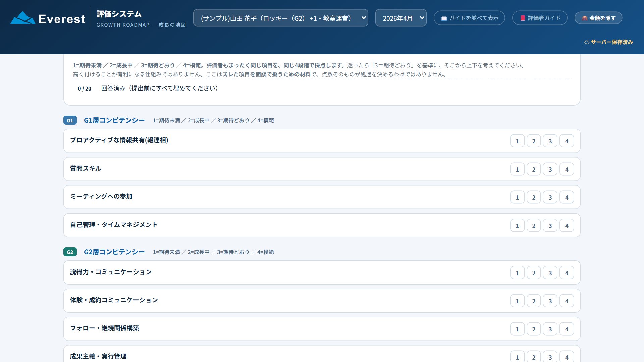Rate 自己管理・タイムマネジメント as 2
The height and width of the screenshot is (362, 644).
tap(534, 226)
